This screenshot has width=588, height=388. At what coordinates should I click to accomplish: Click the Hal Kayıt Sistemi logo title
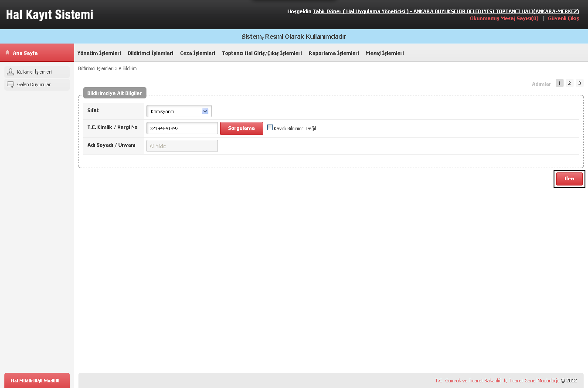click(50, 15)
